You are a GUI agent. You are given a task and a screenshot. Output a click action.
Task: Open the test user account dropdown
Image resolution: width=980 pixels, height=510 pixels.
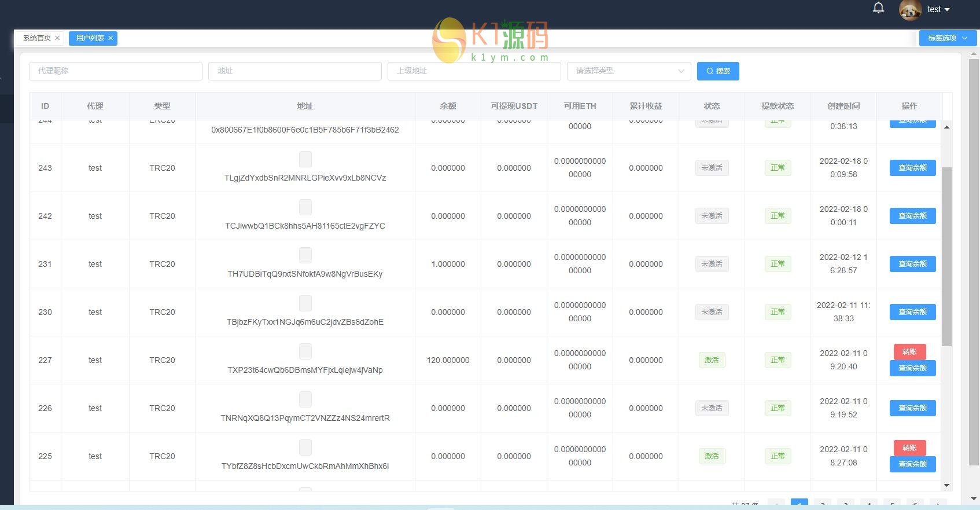coord(938,10)
